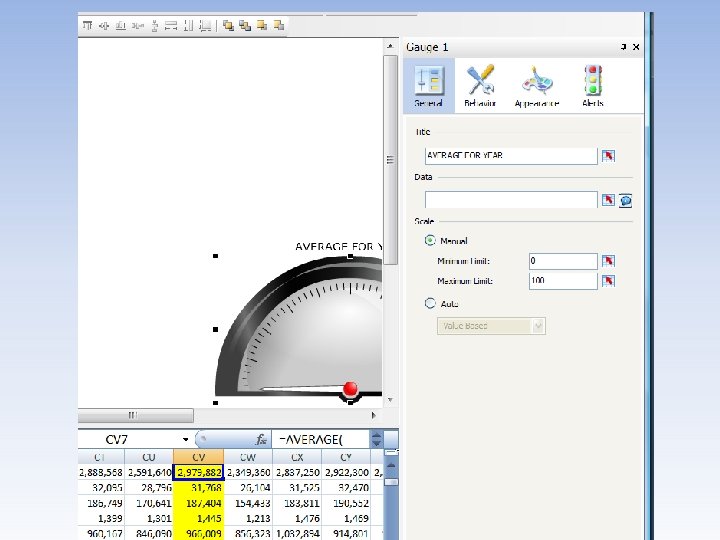This screenshot has height=540, width=720.
Task: Click the Make Same Size icon
Action: pos(205,26)
